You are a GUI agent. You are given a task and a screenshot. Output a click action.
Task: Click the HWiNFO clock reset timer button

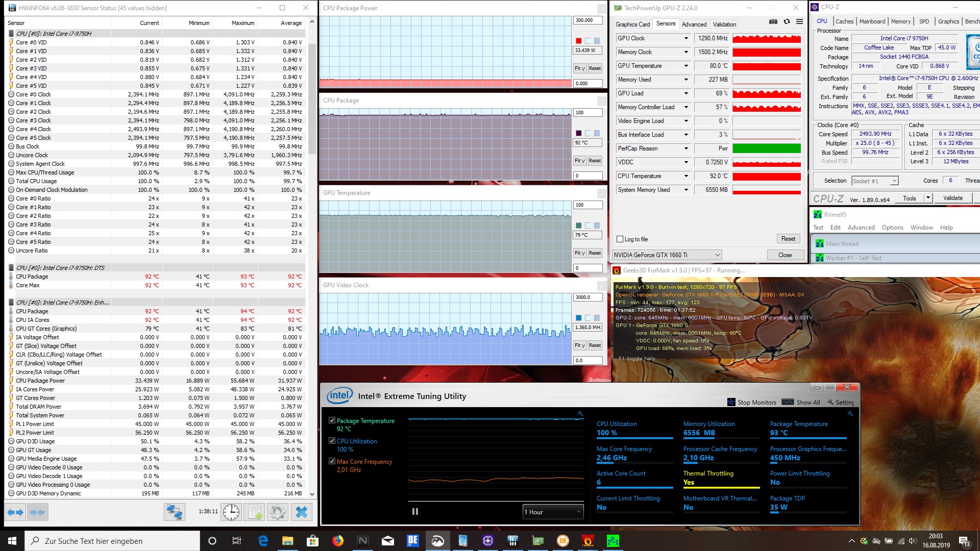231,512
